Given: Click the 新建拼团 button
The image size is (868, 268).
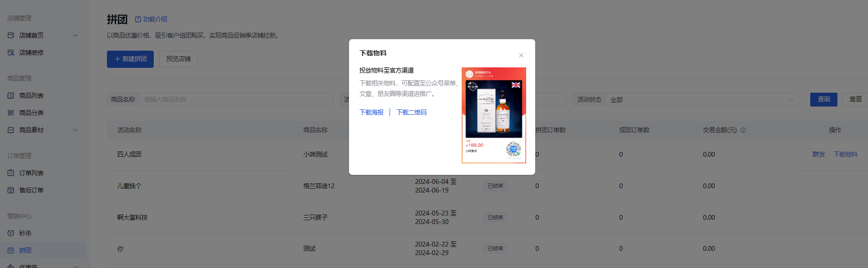Looking at the screenshot, I should [130, 59].
